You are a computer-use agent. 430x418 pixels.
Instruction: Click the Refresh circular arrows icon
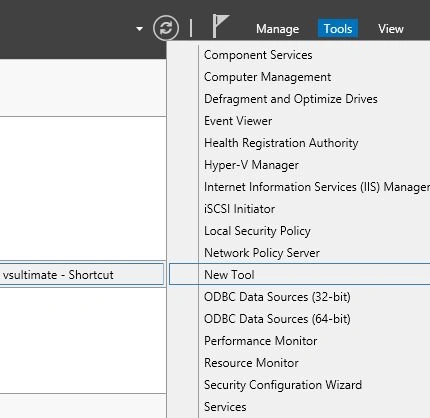(166, 28)
